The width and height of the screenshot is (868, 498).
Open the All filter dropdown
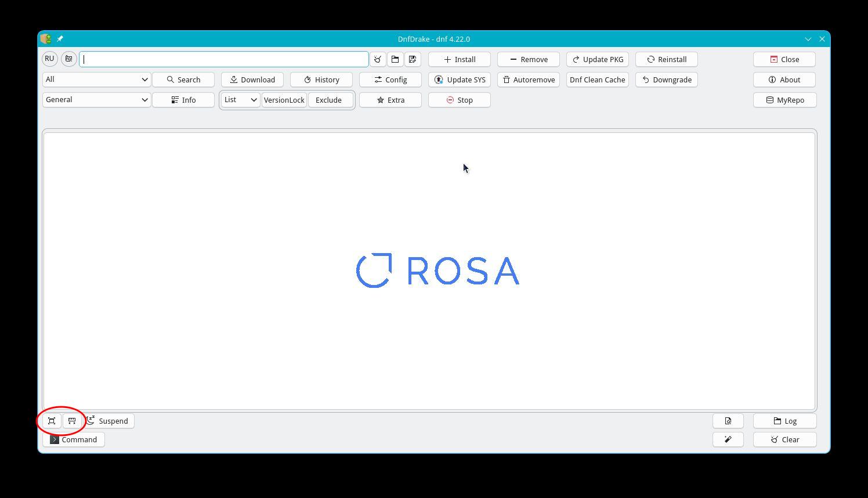coord(96,80)
